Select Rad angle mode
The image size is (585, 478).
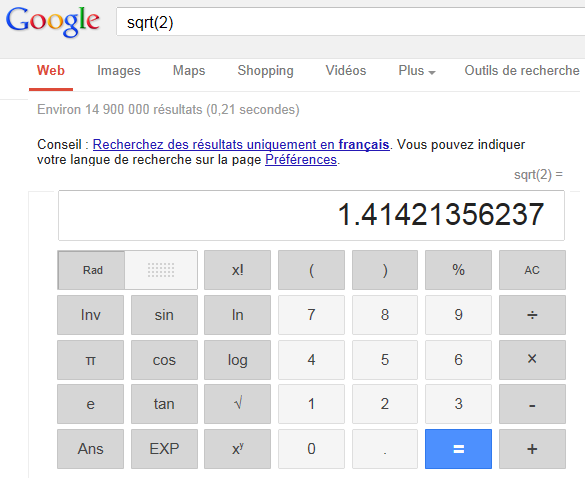click(91, 270)
